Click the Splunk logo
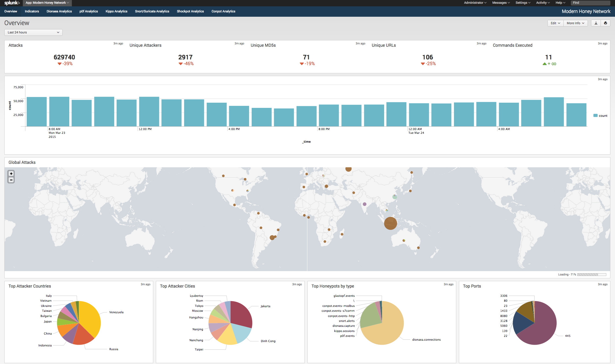 click(x=12, y=3)
